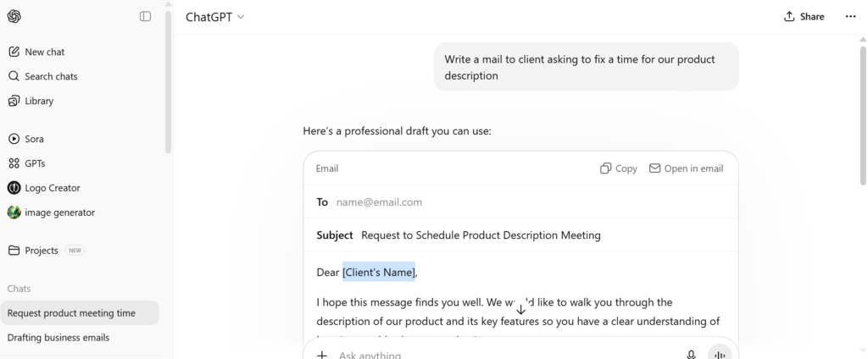This screenshot has width=868, height=359.
Task: Click the ChatGPT logo icon
Action: point(14,16)
